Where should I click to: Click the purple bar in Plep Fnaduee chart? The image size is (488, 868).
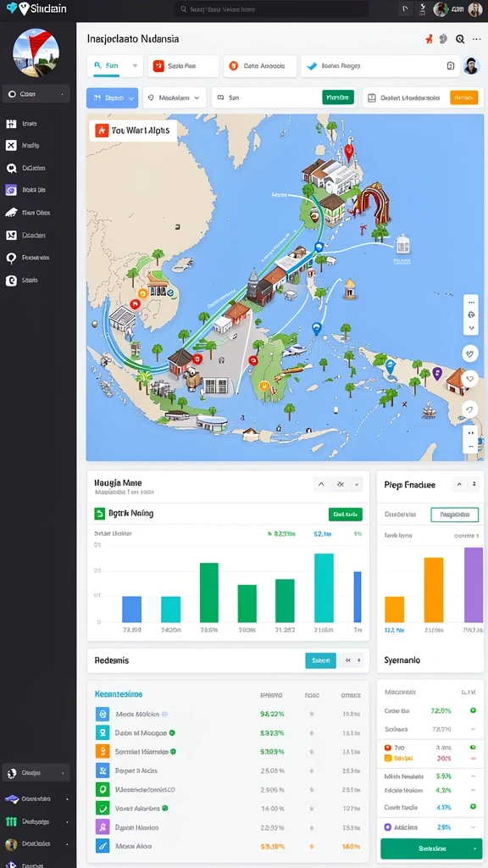pos(474,585)
